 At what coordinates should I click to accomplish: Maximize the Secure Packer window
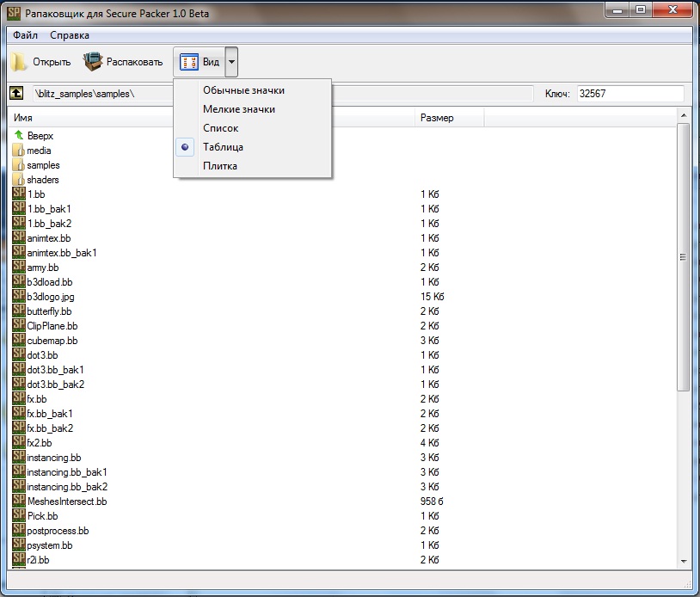641,9
